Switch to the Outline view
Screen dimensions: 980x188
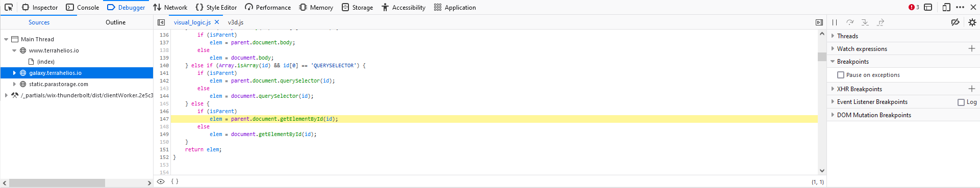(115, 22)
